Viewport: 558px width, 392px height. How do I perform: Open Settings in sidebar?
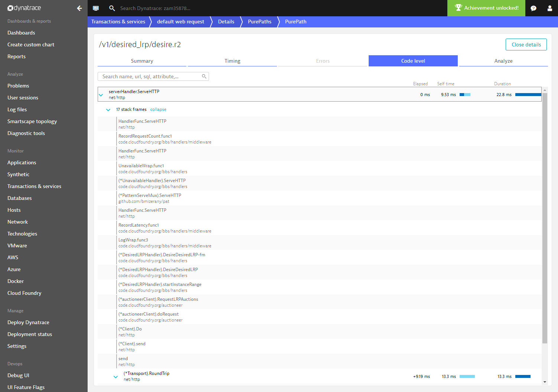[17, 346]
